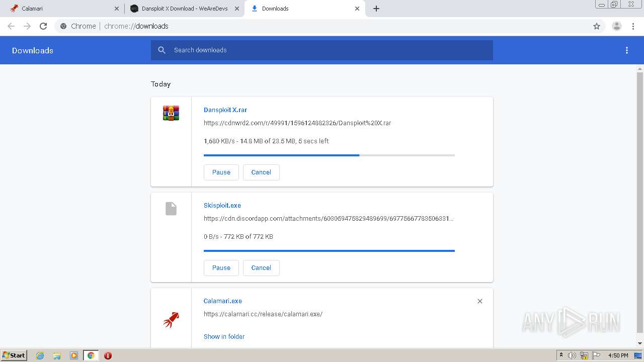Close the Dansploit X Download tab

coord(237,9)
